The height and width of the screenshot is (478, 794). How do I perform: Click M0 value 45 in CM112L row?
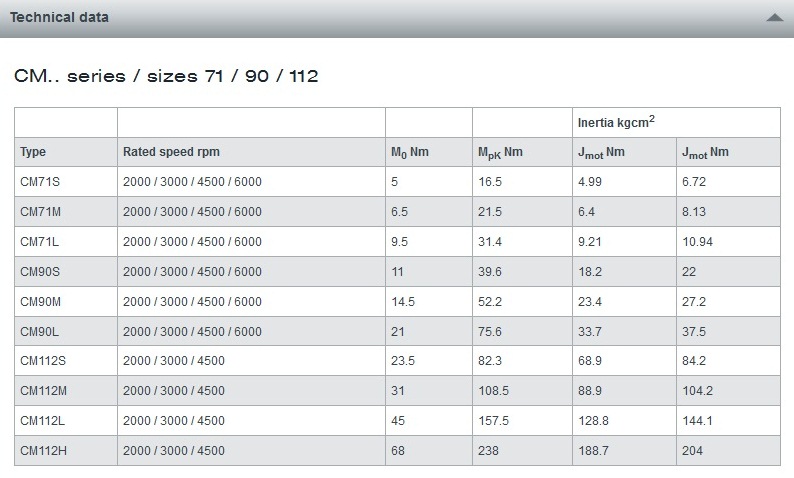(x=398, y=420)
